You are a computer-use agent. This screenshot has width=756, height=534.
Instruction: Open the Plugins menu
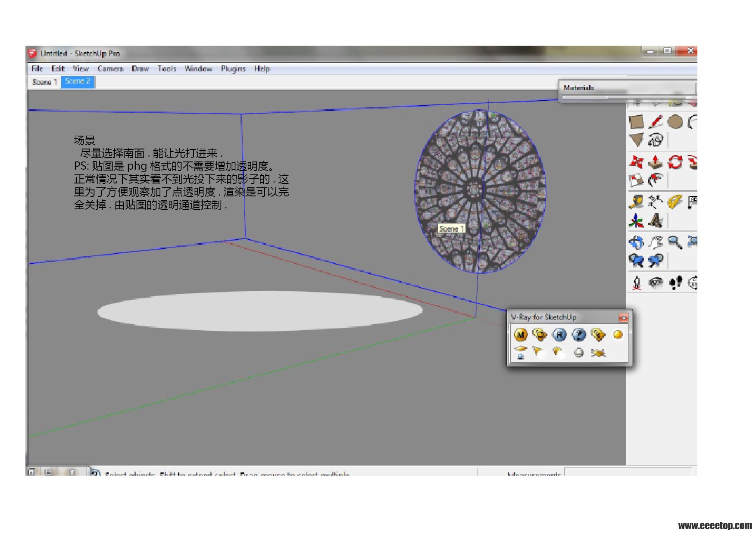pos(233,68)
